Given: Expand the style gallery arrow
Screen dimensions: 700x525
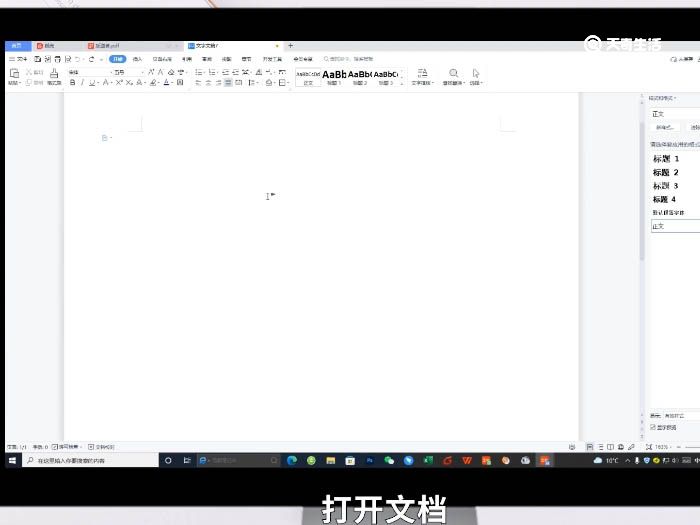Looking at the screenshot, I should (402, 83).
